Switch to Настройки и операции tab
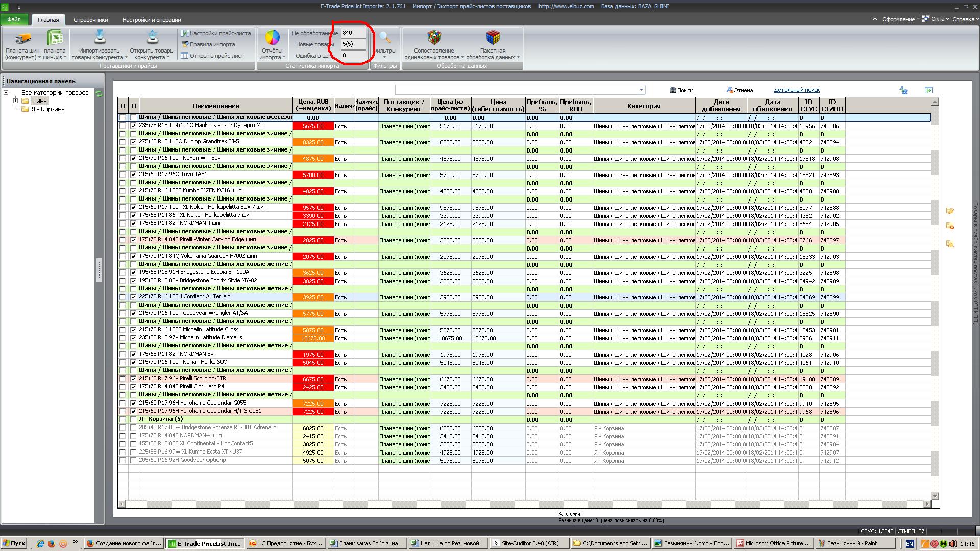This screenshot has height=551, width=980. point(152,20)
